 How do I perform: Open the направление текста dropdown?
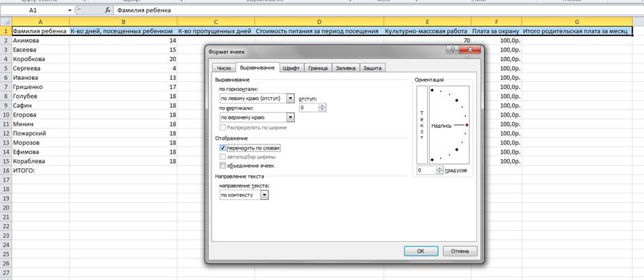click(265, 195)
